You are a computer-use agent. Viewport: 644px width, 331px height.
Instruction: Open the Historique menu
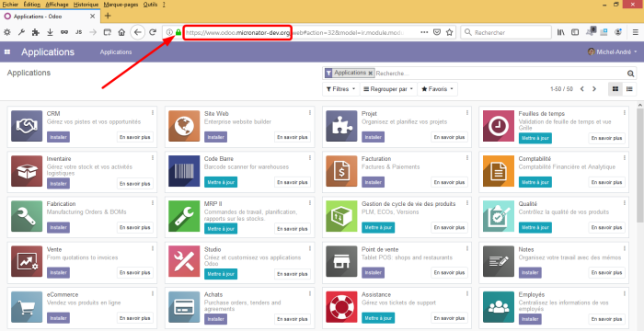point(86,5)
